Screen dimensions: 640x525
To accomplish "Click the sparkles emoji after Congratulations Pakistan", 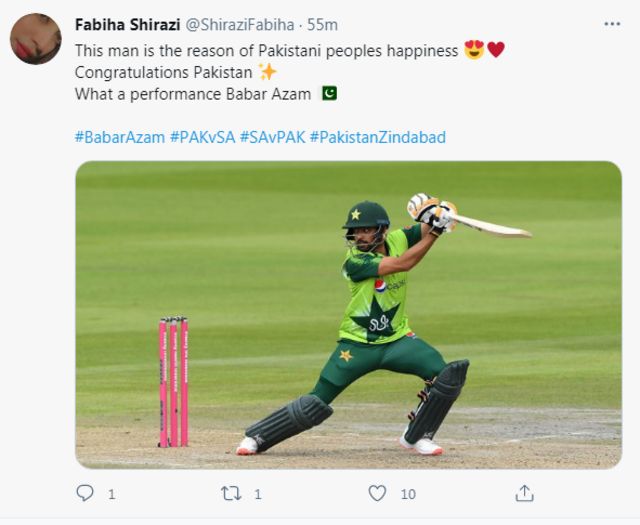I will click(x=267, y=71).
